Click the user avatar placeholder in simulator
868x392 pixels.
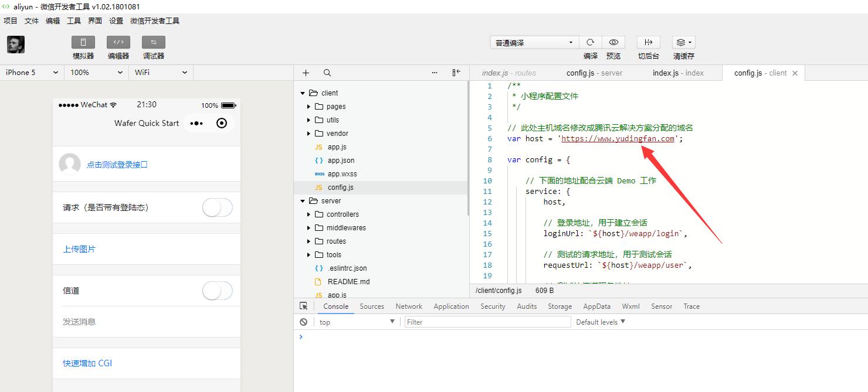pyautogui.click(x=70, y=164)
